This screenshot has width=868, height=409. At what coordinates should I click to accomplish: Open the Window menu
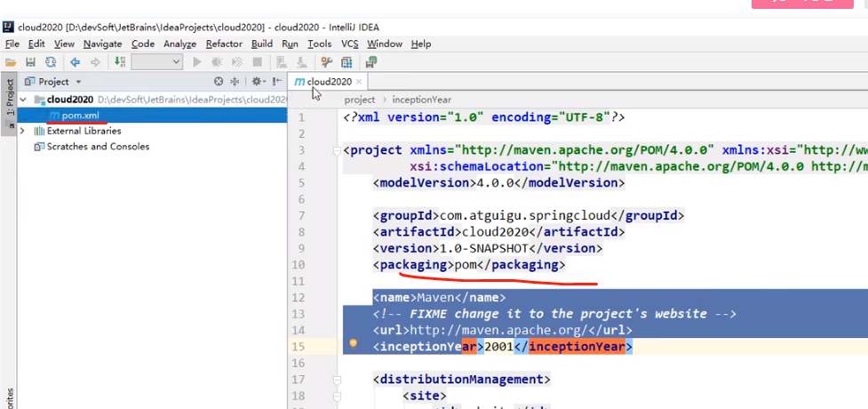coord(385,44)
